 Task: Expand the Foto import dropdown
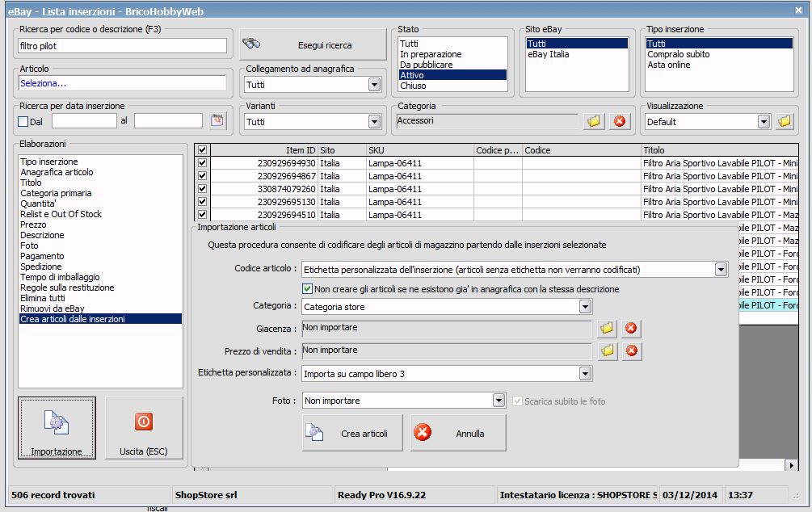(499, 401)
